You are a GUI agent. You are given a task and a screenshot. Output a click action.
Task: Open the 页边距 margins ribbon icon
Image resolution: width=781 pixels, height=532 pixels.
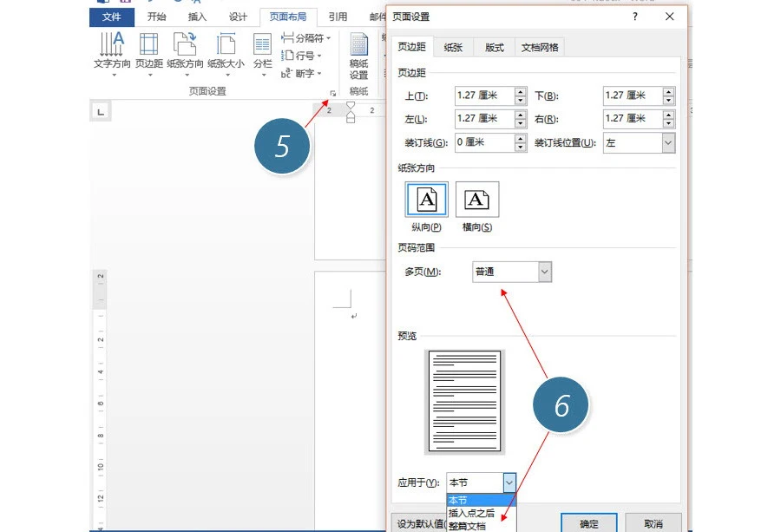149,54
